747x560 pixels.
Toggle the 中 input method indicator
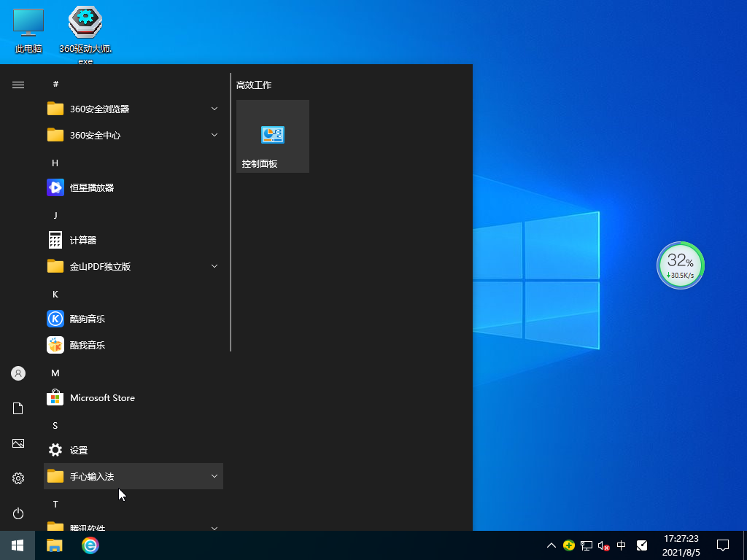[x=621, y=545]
